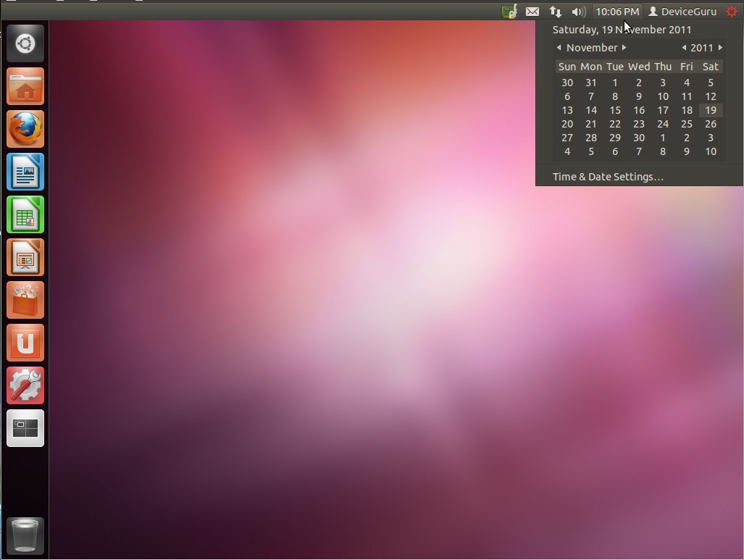This screenshot has height=560, width=744.
Task: Open Time & Date Settings
Action: pyautogui.click(x=608, y=177)
